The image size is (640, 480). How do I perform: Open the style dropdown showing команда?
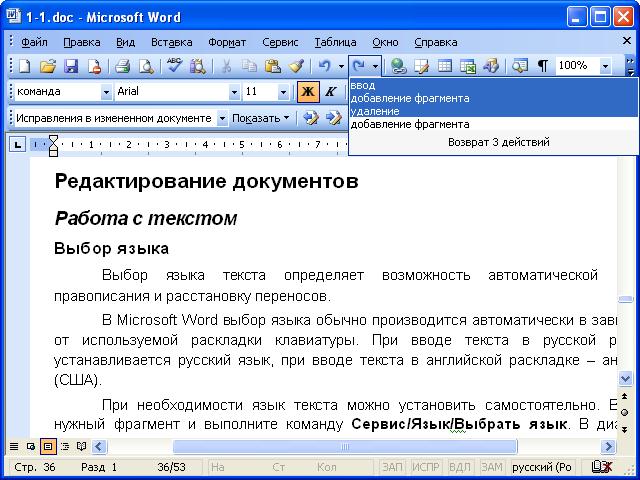[106, 92]
